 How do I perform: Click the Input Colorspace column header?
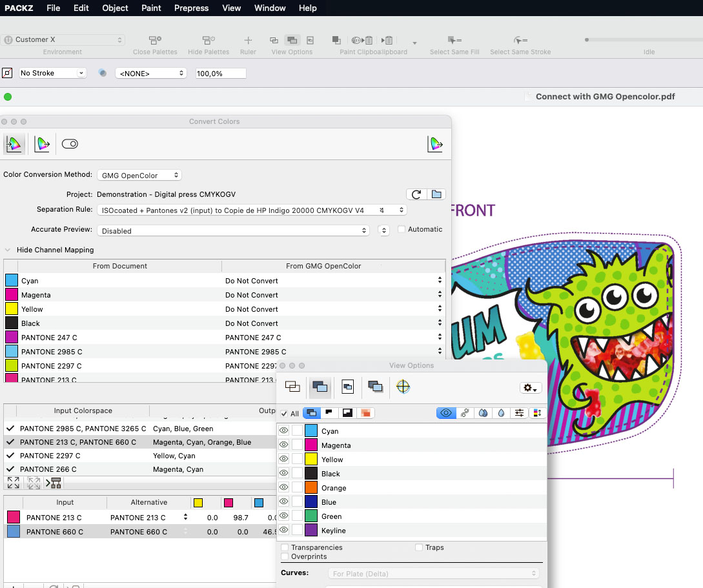83,411
